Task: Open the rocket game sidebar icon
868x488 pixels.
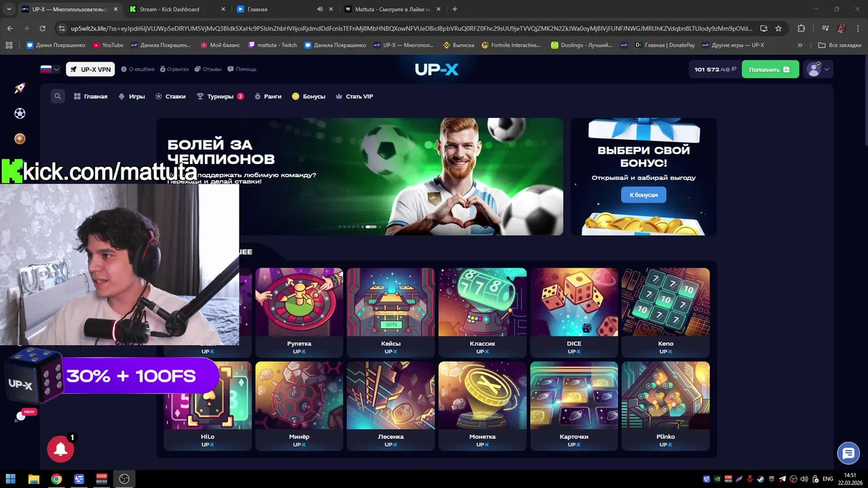Action: point(20,89)
